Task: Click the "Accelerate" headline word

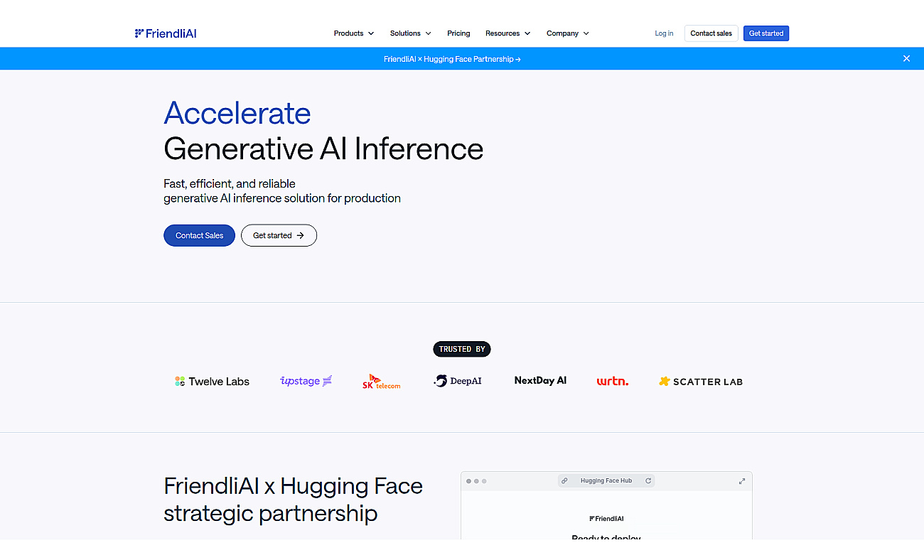Action: coord(237,113)
